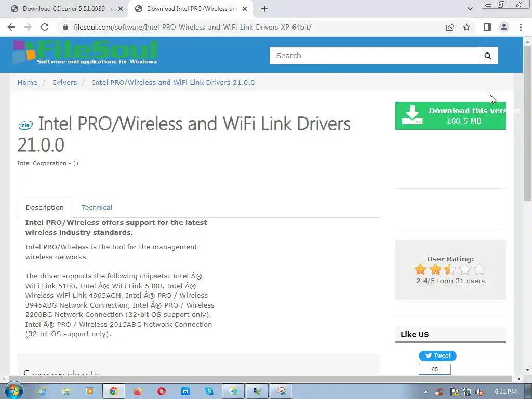
Task: Launch Opera from the taskbar
Action: click(x=162, y=391)
